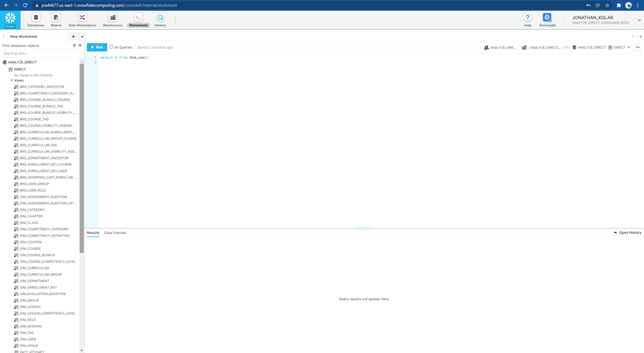
Task: Click warehouse context ANALYZE_DIRECT_ icon
Action: (524, 47)
